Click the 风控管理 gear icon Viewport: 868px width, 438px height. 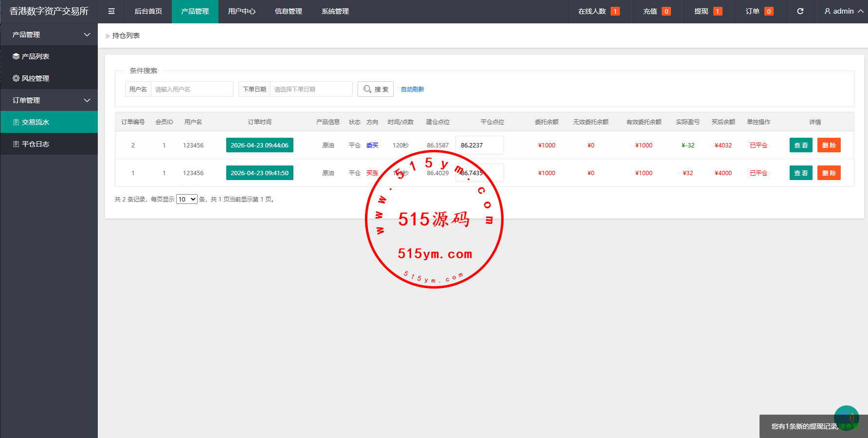[x=16, y=78]
